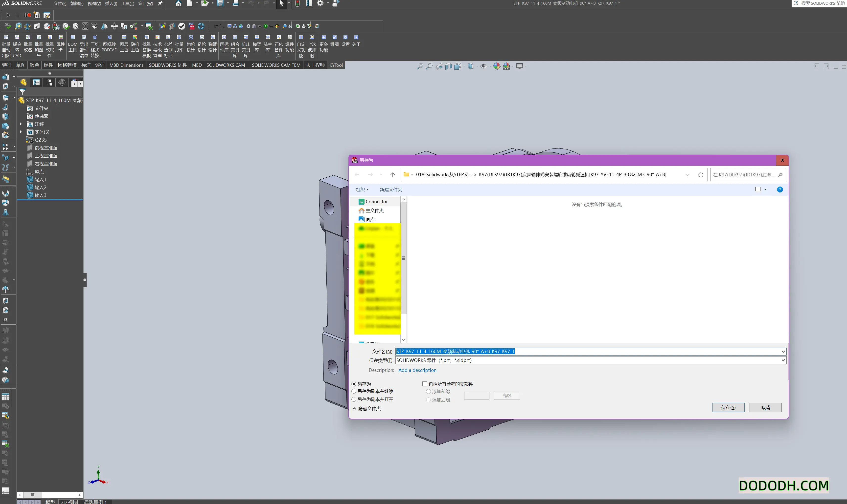Click the rebuild traffic light icon
The width and height of the screenshot is (847, 504).
[x=298, y=3]
